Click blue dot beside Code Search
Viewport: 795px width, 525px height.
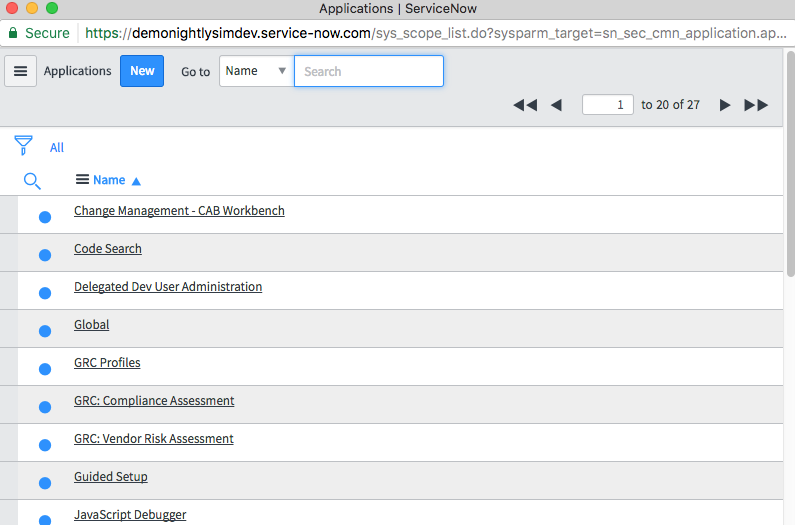pyautogui.click(x=45, y=255)
